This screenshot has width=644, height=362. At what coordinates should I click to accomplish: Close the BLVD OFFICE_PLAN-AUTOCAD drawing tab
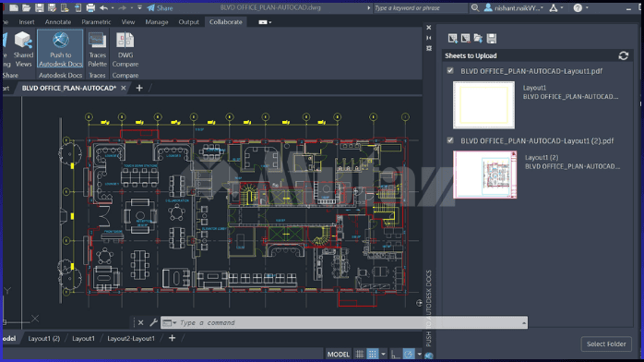click(x=124, y=88)
